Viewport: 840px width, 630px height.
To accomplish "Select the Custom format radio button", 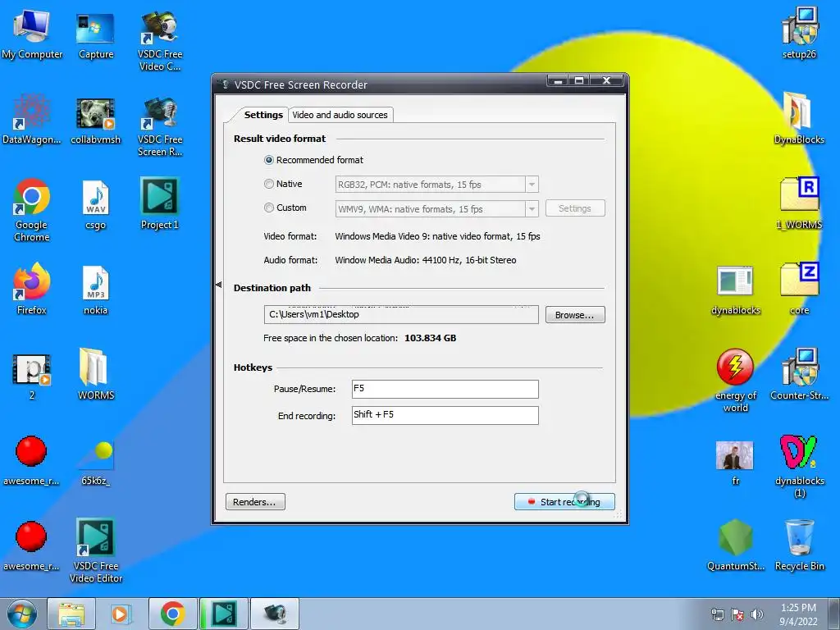I will click(269, 208).
